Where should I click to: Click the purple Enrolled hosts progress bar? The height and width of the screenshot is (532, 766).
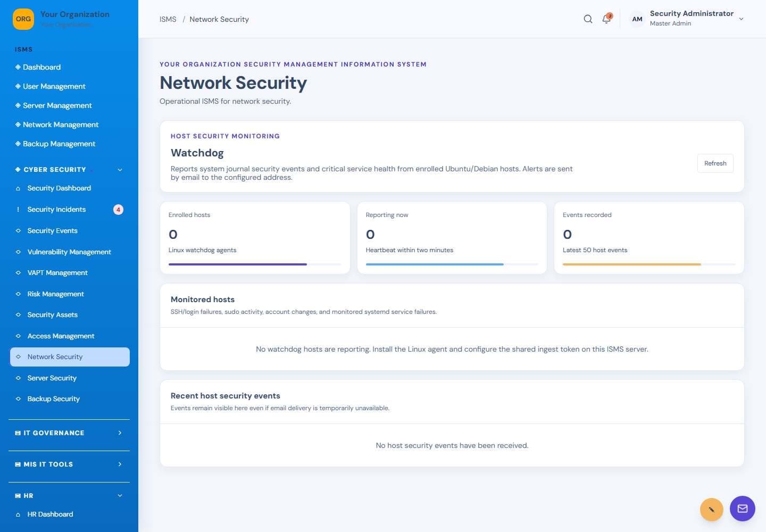click(238, 264)
